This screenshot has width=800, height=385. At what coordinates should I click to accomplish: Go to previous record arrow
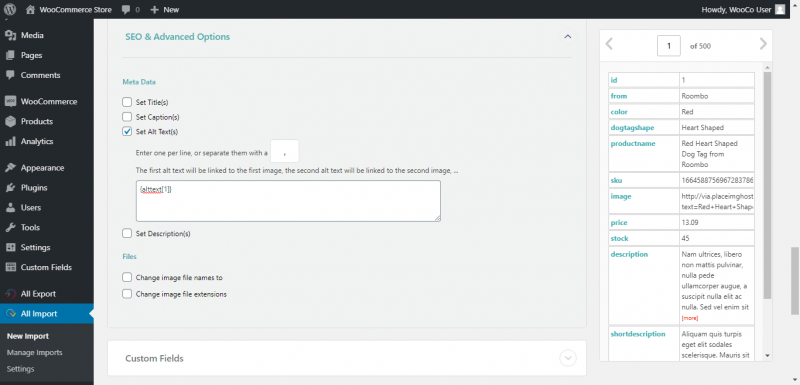pos(609,44)
